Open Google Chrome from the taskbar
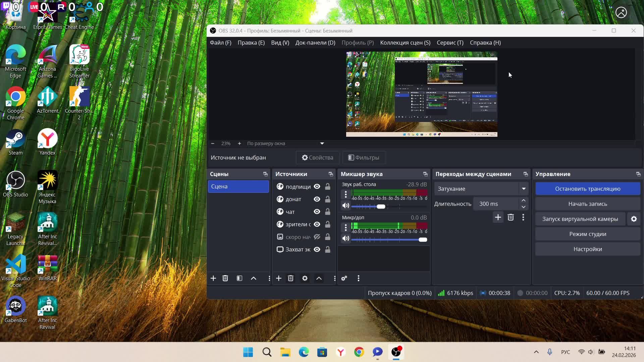 click(x=359, y=352)
